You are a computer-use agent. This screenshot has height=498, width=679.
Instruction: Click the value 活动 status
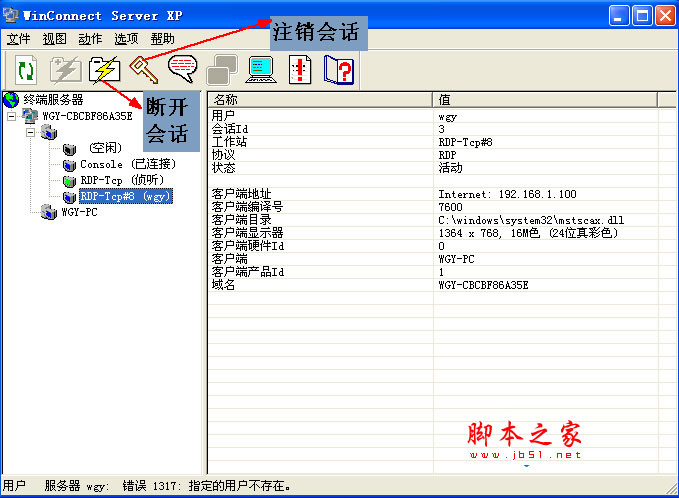[x=450, y=168]
